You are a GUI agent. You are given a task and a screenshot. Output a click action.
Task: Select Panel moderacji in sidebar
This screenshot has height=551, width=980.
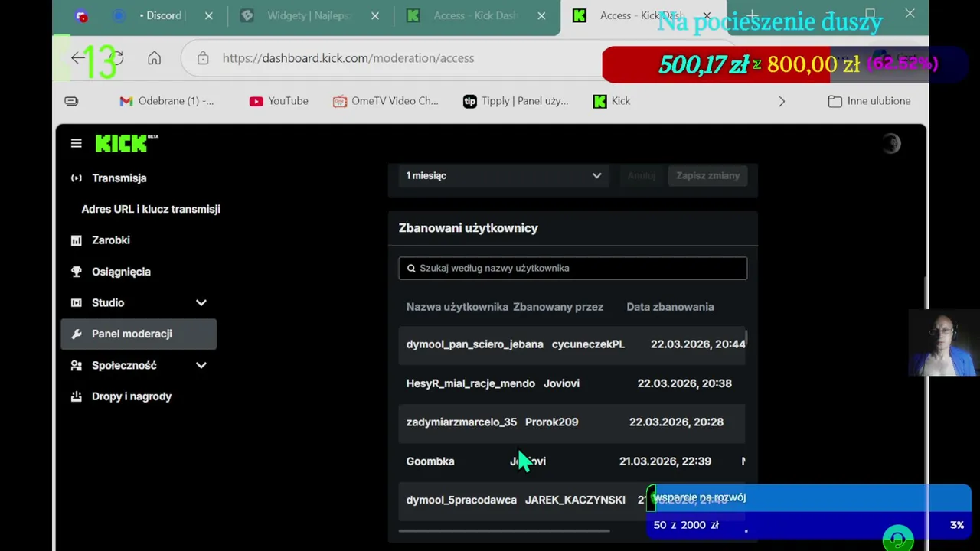139,334
